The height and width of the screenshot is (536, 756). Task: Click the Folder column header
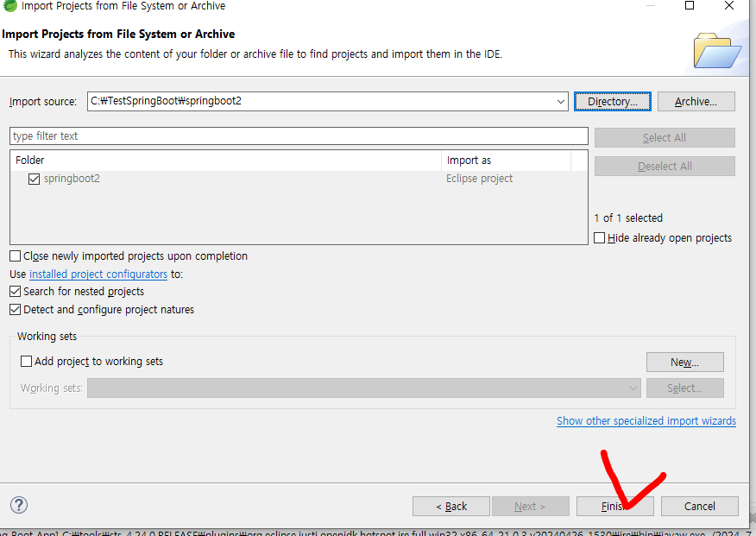point(224,161)
